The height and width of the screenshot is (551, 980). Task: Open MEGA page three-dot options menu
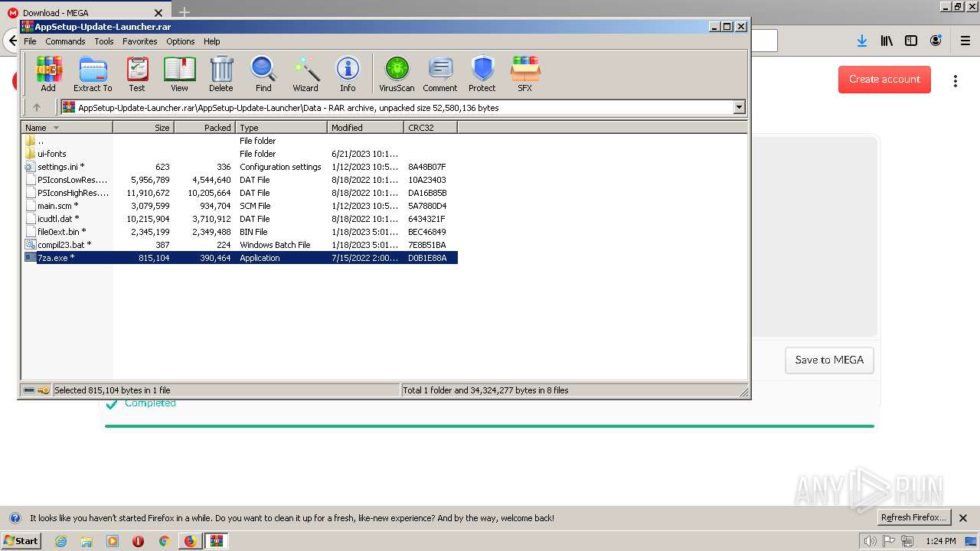point(955,80)
